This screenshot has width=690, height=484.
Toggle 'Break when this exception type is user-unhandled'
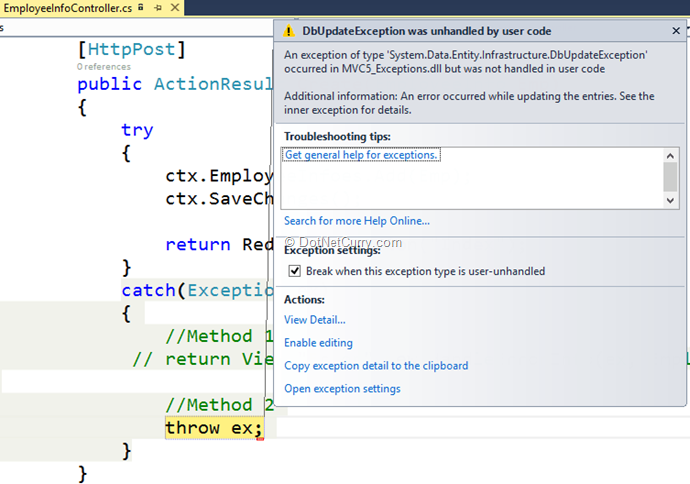(294, 271)
